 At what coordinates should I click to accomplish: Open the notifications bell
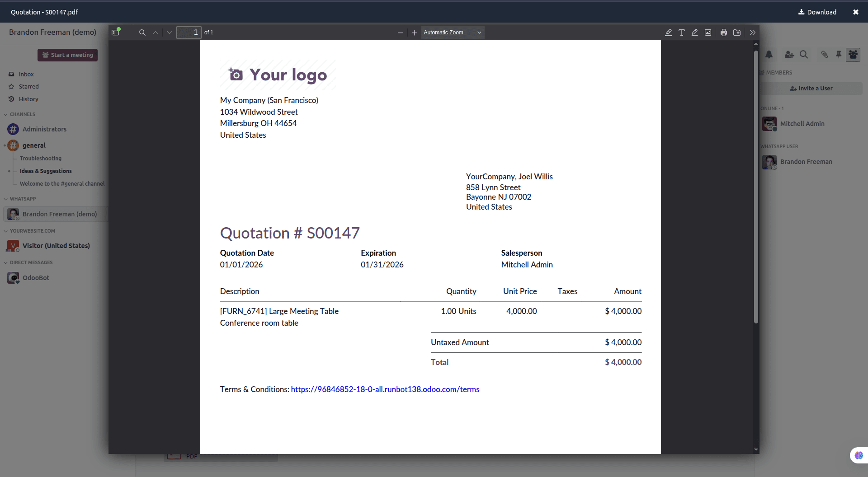coord(769,54)
